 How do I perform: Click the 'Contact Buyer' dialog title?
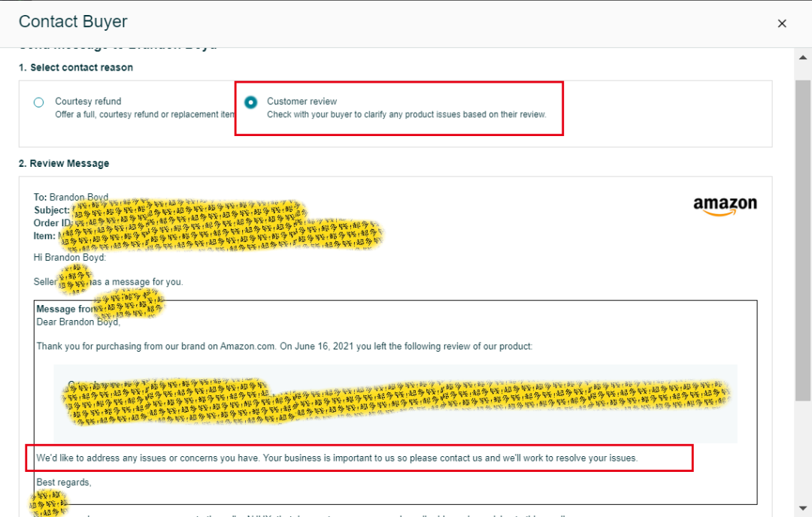coord(73,21)
